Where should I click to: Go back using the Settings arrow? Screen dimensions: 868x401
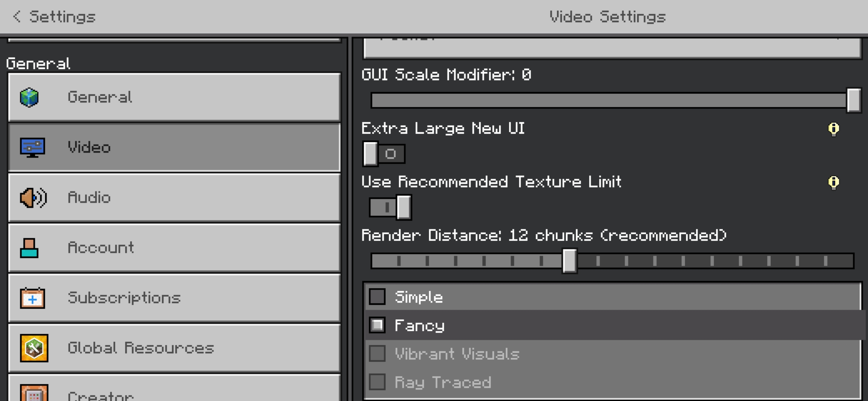click(x=17, y=17)
